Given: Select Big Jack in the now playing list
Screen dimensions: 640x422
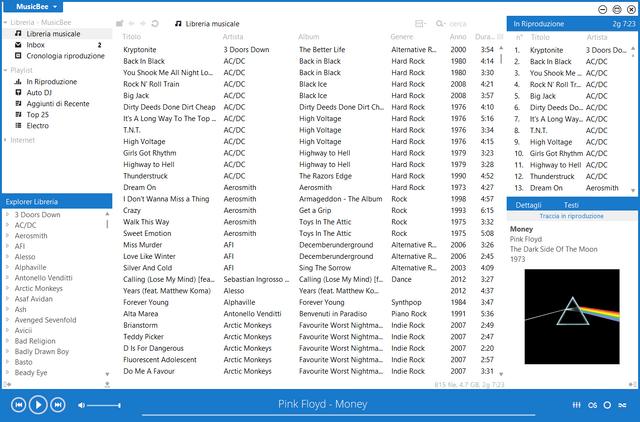Looking at the screenshot, I should coord(542,96).
